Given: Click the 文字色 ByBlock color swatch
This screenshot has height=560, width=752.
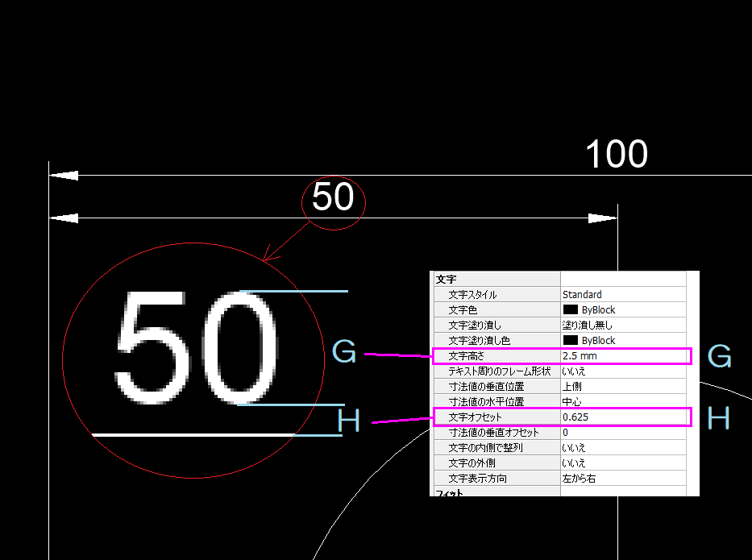Looking at the screenshot, I should 570,309.
